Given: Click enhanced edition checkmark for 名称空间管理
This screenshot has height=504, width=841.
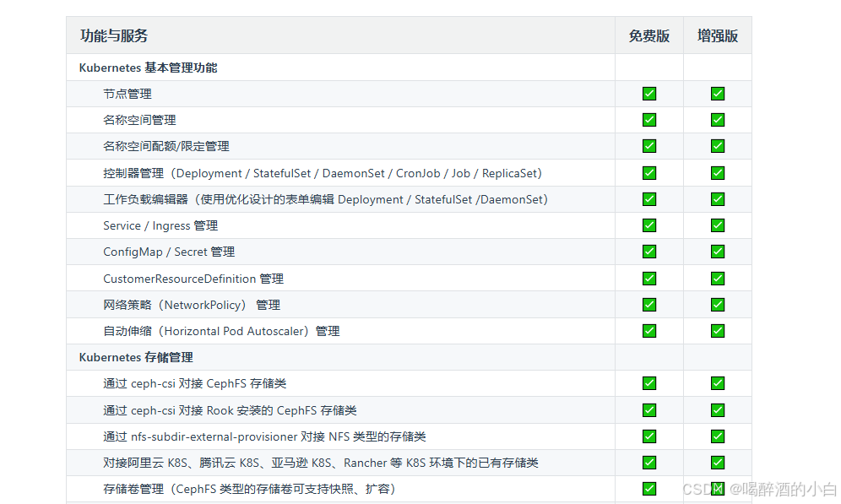Looking at the screenshot, I should (717, 120).
